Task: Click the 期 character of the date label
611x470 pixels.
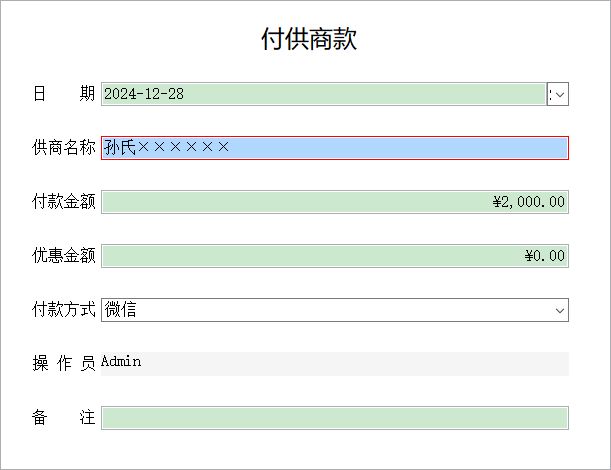Action: click(x=87, y=94)
